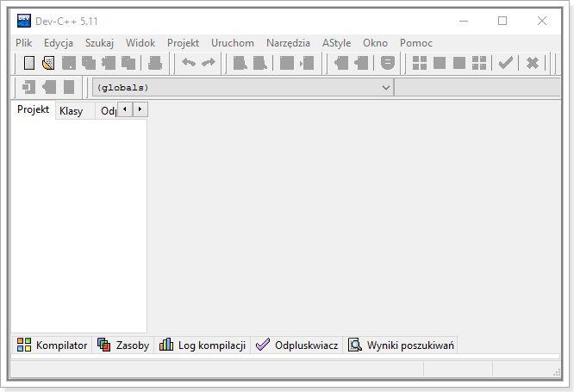Click the Debug checkmark icon in toolbar
The image size is (574, 392).
click(506, 63)
